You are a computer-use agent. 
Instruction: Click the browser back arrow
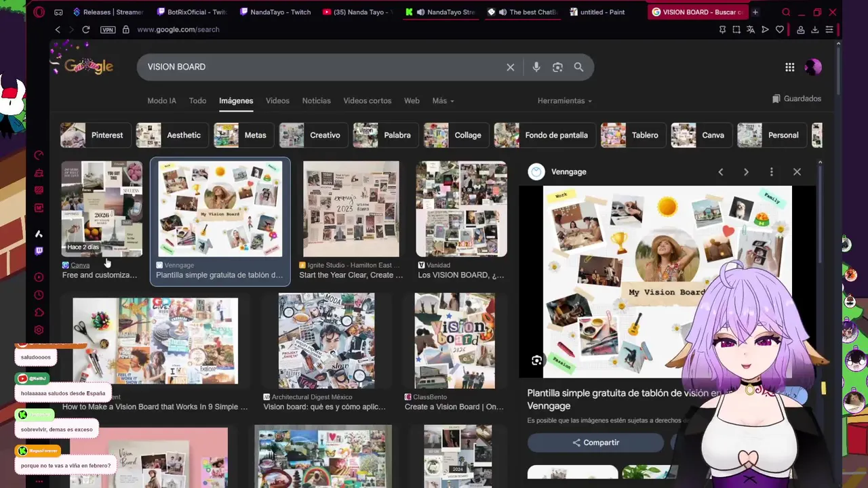click(58, 29)
